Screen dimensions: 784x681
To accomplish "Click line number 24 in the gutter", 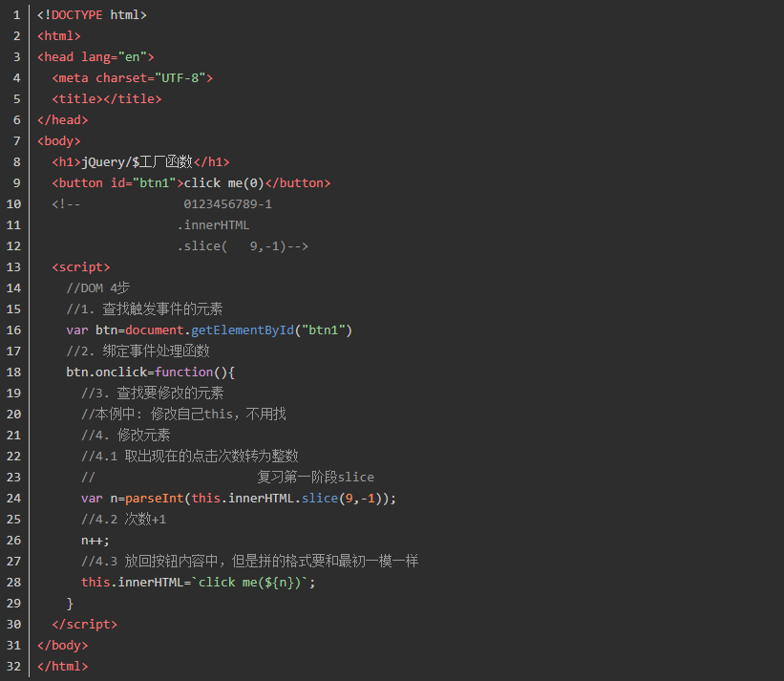I will pos(13,499).
